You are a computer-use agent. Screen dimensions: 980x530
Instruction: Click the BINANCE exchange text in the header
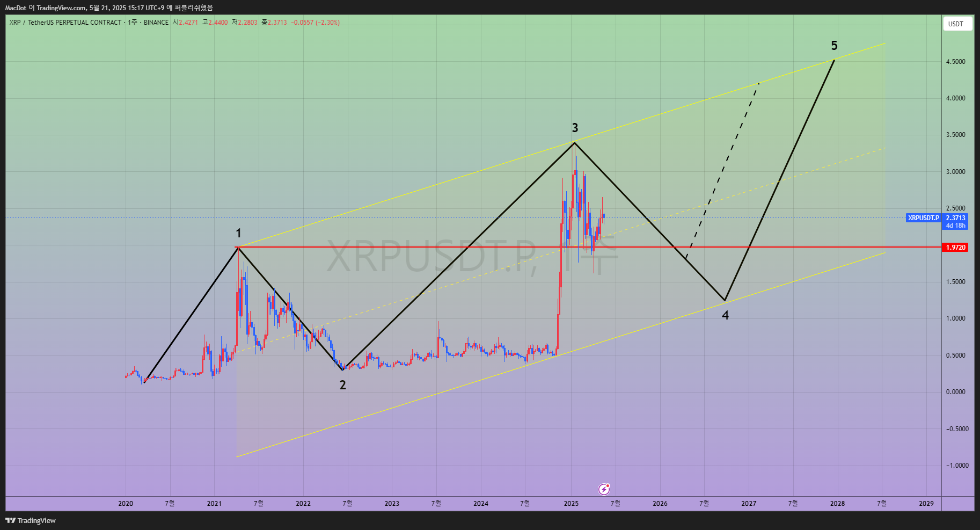(156, 23)
